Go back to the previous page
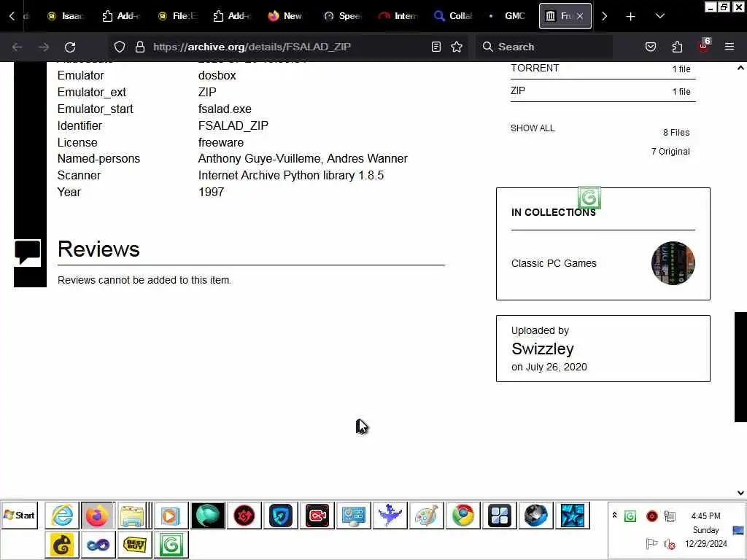The height and width of the screenshot is (560, 747). tap(18, 47)
